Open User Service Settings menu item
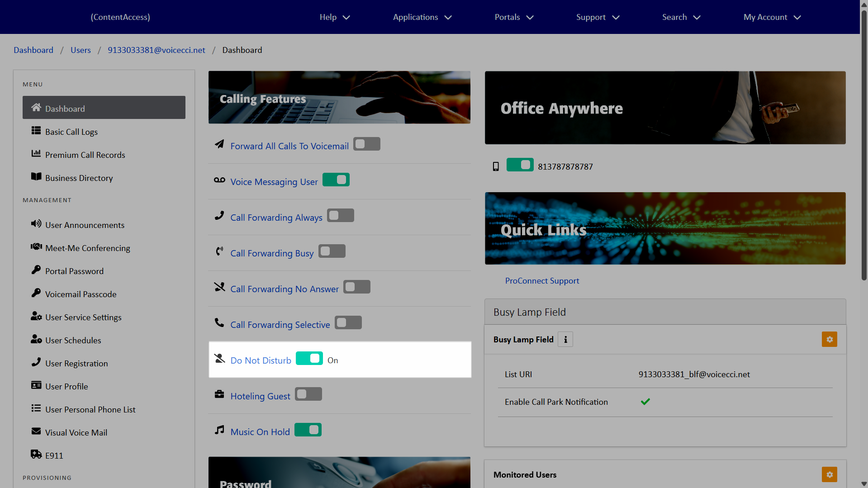Screen dimensions: 868x488 (83, 317)
